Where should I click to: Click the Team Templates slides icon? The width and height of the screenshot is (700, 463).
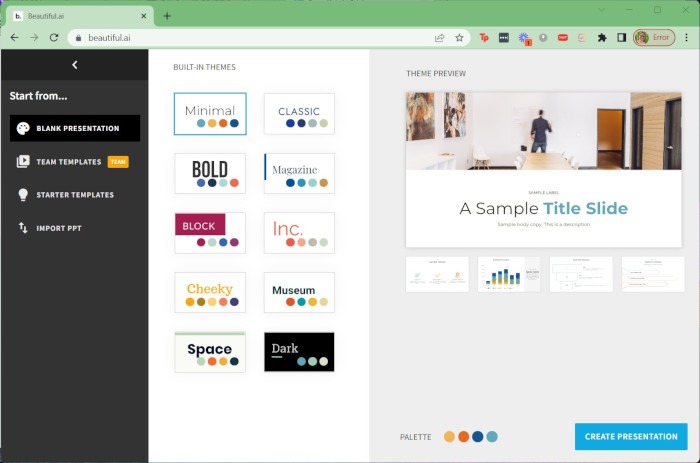pyautogui.click(x=23, y=161)
